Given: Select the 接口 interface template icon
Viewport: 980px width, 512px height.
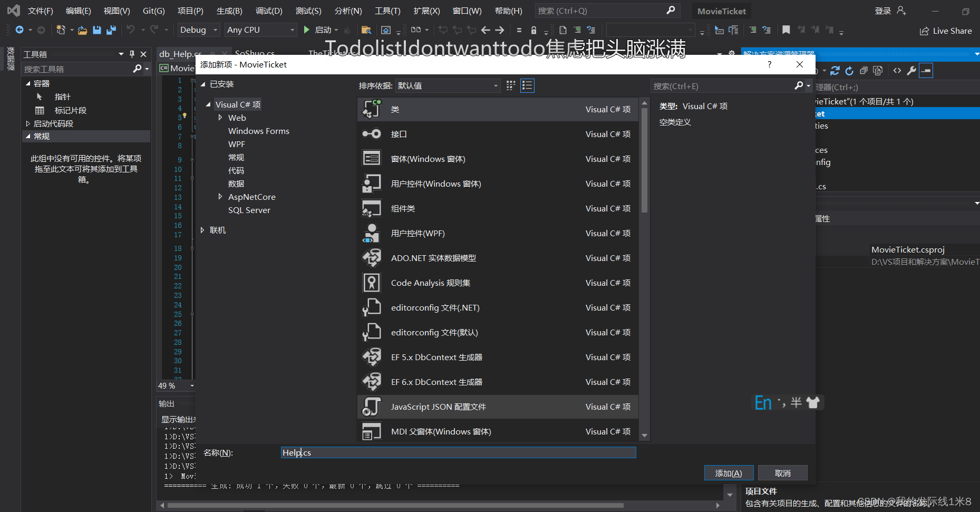Looking at the screenshot, I should (x=372, y=134).
